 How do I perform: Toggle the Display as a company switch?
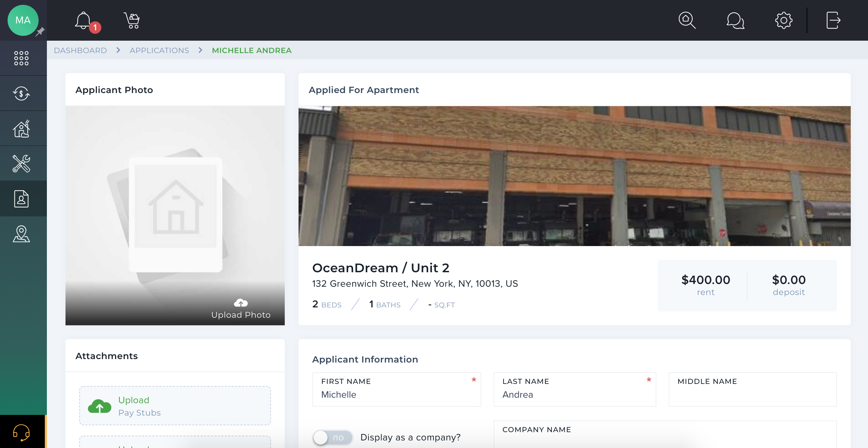[333, 437]
